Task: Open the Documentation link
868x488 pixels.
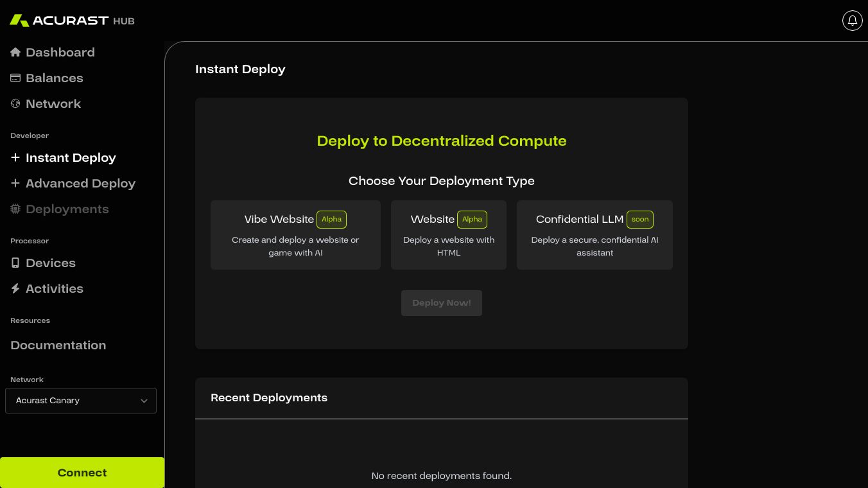Action: click(58, 345)
